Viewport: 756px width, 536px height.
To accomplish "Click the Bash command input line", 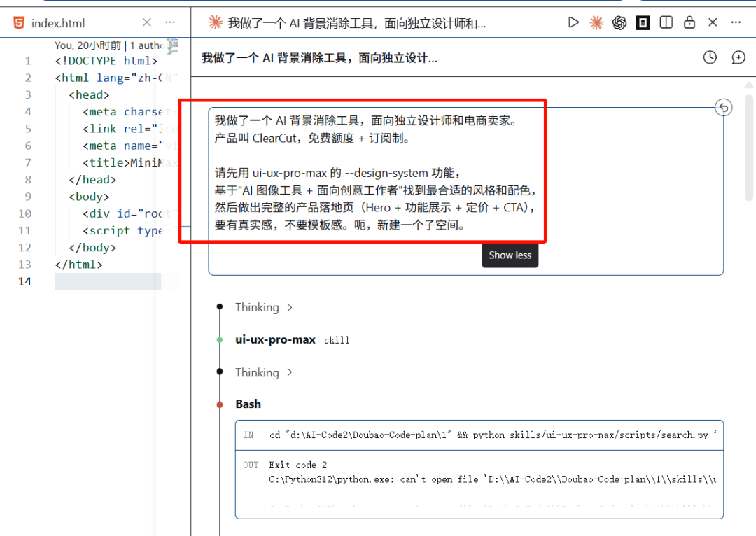I will tap(490, 435).
